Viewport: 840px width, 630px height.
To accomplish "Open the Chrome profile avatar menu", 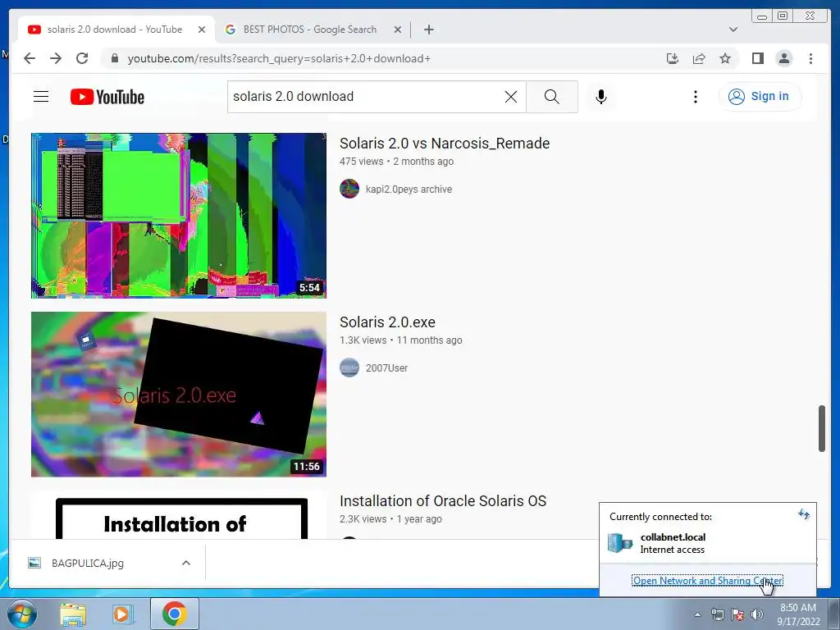I will 783,58.
